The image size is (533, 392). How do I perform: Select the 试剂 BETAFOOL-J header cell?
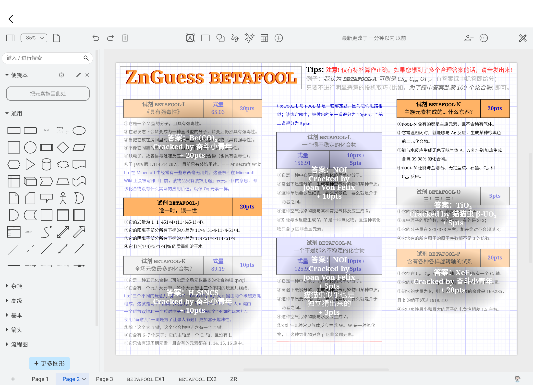tap(178, 207)
